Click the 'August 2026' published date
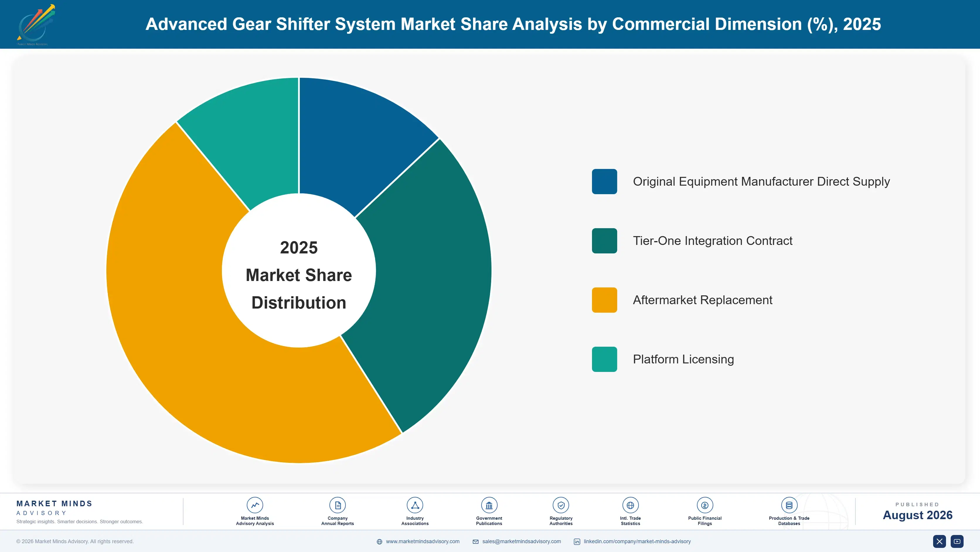The height and width of the screenshot is (552, 980). [917, 515]
